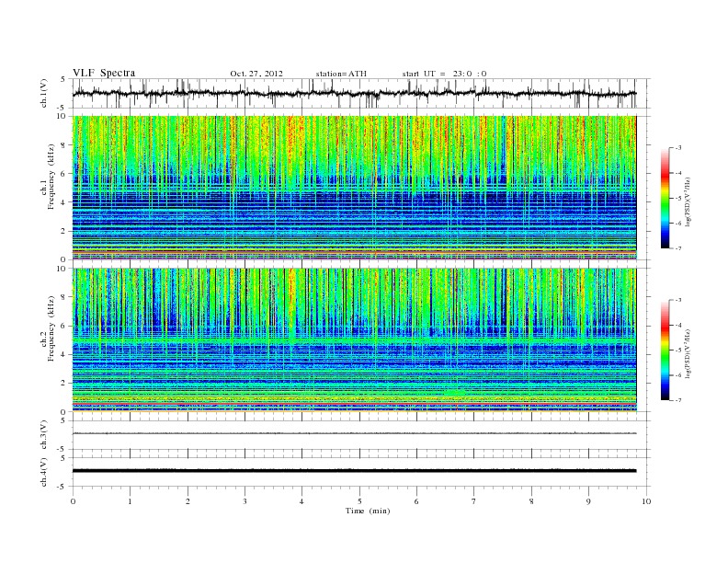
Task: Select the "Oct. 27, 2012" date label
Action: (x=256, y=74)
